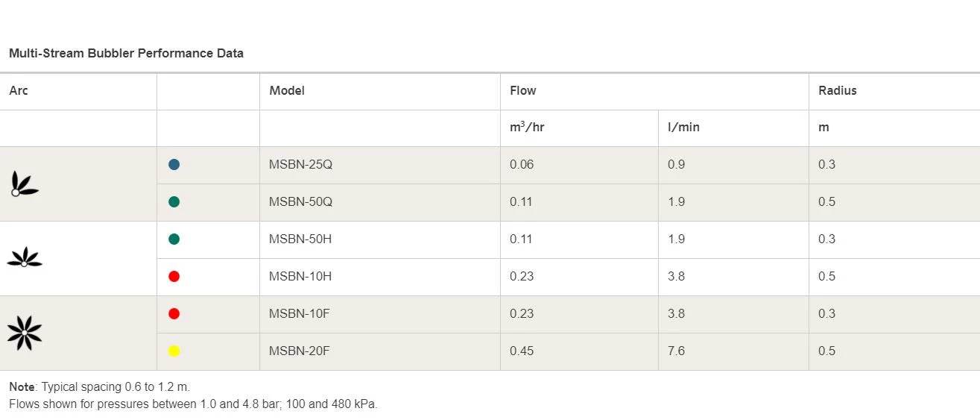This screenshot has height=420, width=980.
Task: Select the MSBN-50Q model name
Action: (x=300, y=202)
